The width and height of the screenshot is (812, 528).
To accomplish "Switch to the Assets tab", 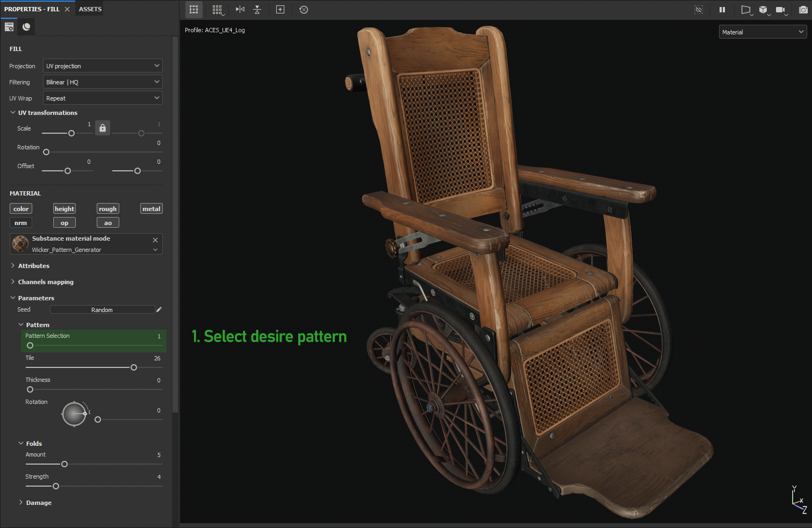I will pos(90,9).
